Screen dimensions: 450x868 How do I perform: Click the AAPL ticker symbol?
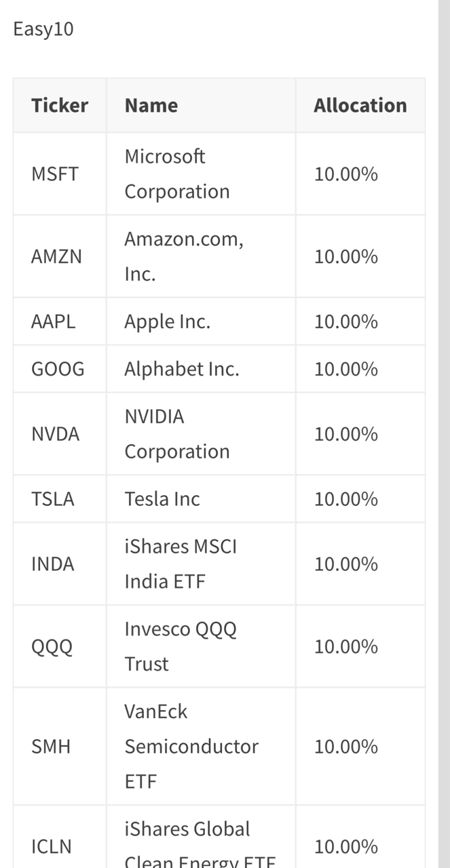(x=53, y=321)
